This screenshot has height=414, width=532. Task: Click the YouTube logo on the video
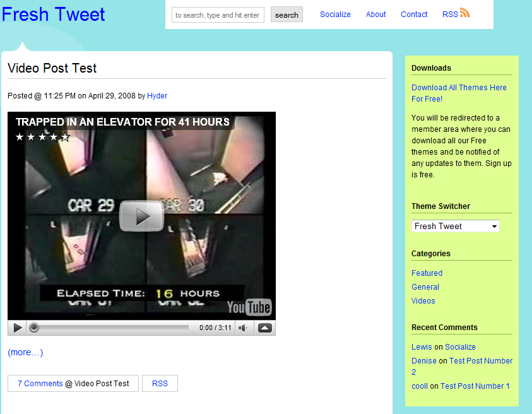[249, 307]
